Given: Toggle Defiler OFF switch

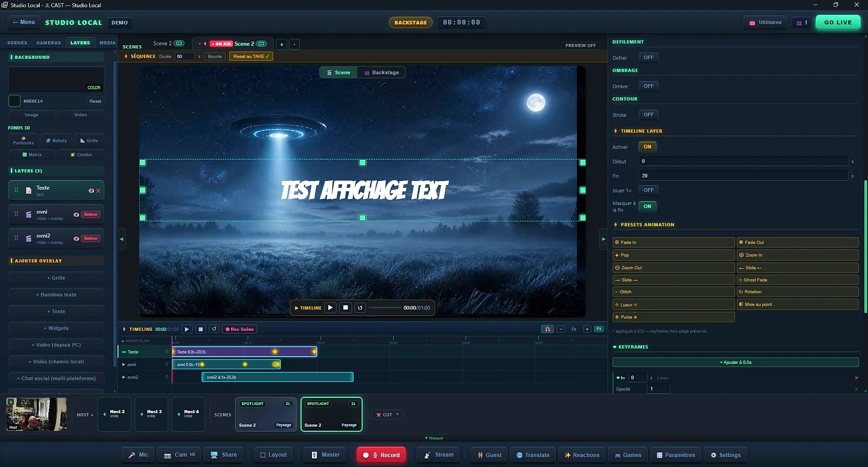Looking at the screenshot, I should point(648,57).
